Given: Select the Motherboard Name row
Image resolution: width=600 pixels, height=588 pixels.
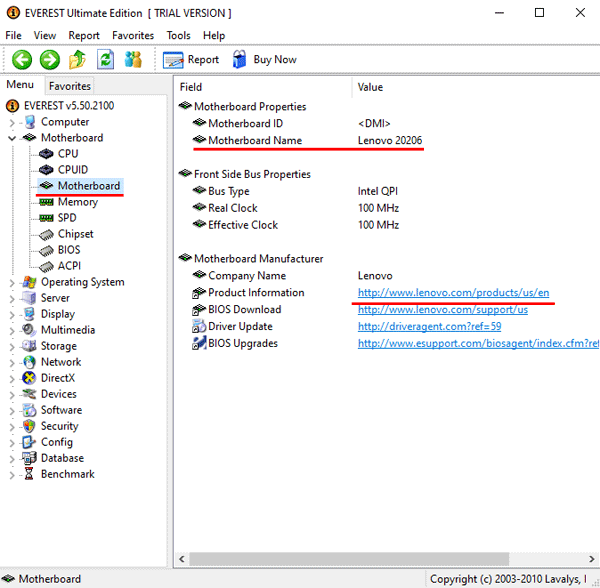Looking at the screenshot, I should (307, 140).
